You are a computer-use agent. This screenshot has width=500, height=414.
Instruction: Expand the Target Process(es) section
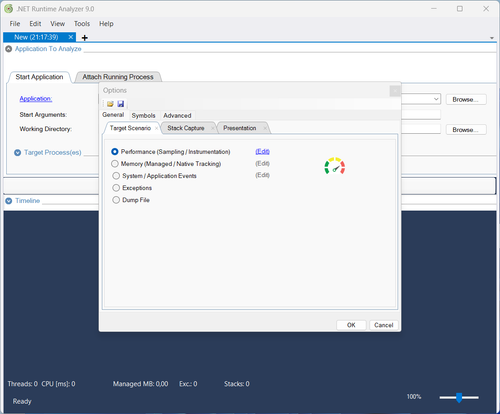18,153
